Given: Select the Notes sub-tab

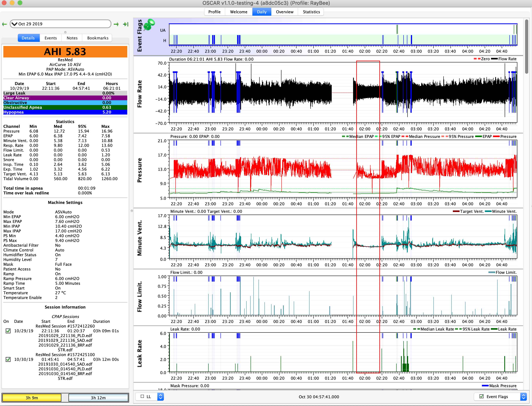Looking at the screenshot, I should click(x=72, y=38).
